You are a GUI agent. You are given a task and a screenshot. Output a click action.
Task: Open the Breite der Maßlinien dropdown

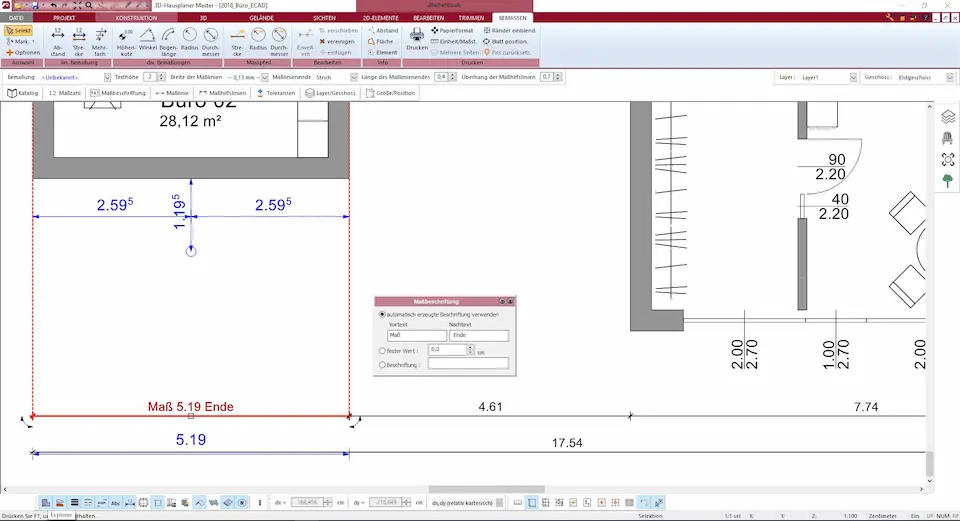265,78
